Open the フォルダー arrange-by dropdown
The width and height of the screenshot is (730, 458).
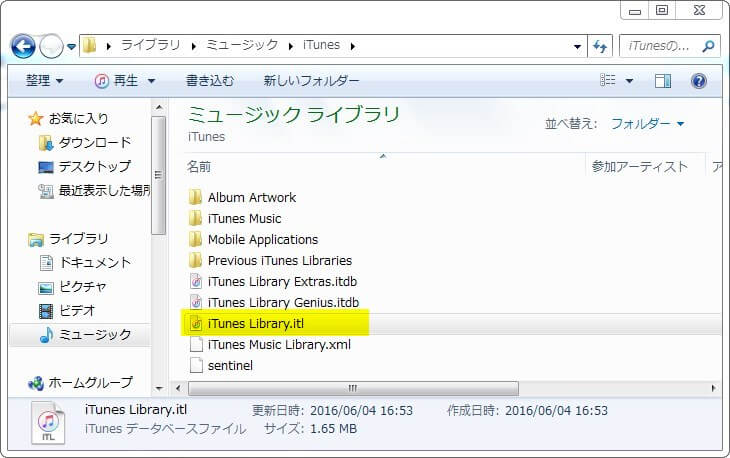pos(647,124)
